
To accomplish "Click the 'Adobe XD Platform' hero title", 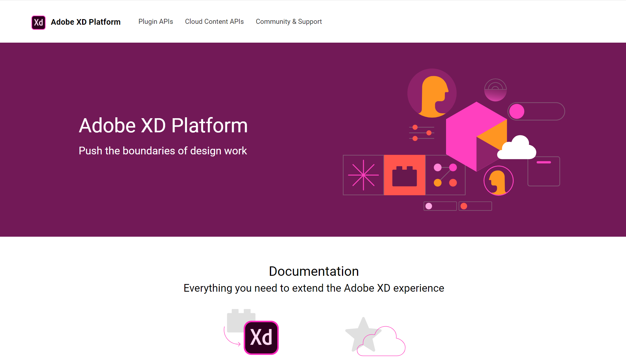I will 163,126.
